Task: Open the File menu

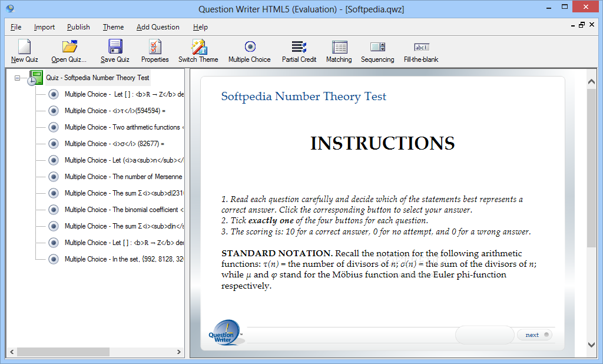Action: [16, 27]
